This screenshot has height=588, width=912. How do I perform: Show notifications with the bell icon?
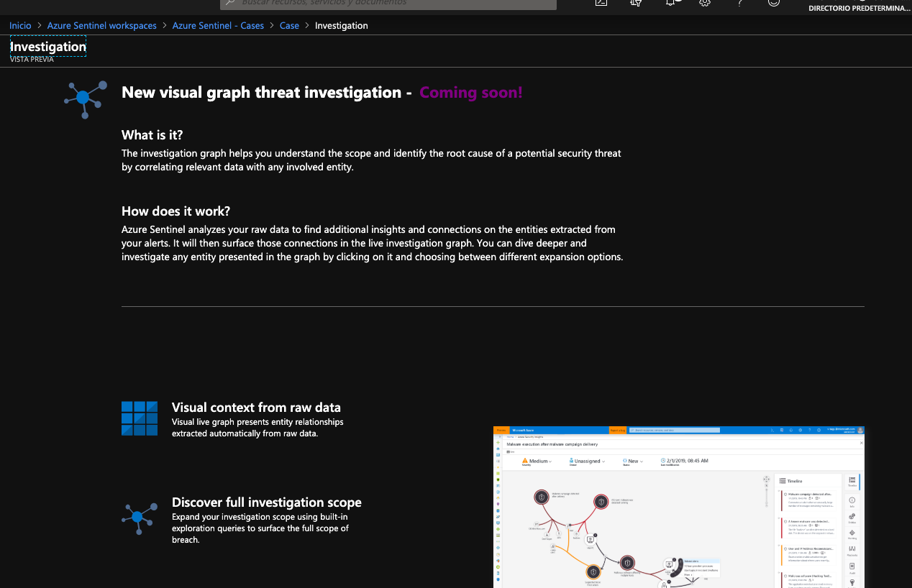tap(670, 3)
